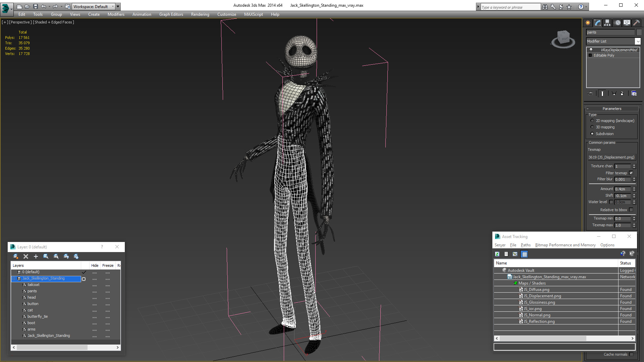The width and height of the screenshot is (644, 362).
Task: Open Configure Modifier Sets icon
Action: tap(634, 94)
